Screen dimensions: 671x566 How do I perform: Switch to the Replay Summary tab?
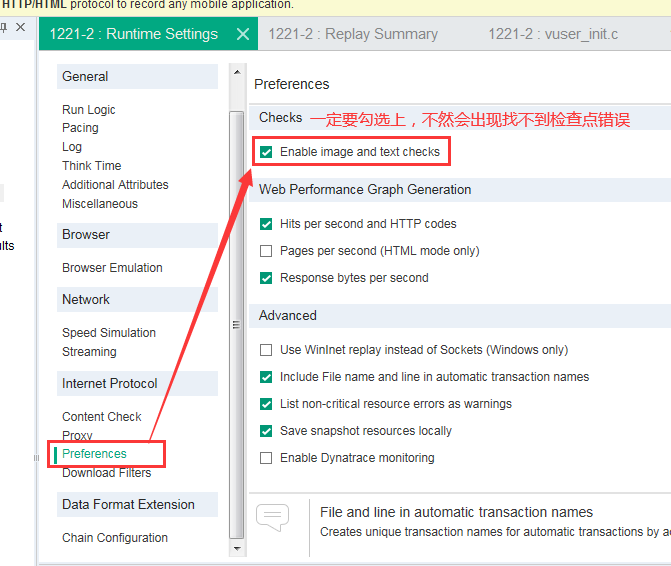point(353,34)
